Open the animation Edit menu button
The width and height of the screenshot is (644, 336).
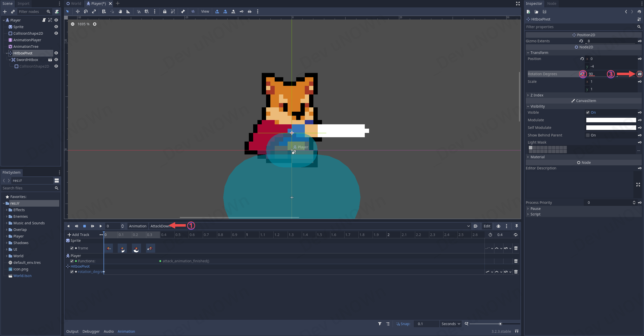[x=487, y=226]
